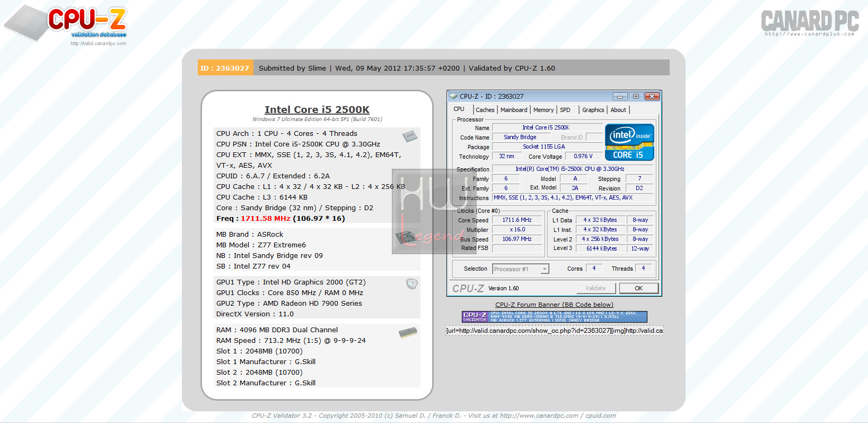Click the Level 3 cache value 6144 KBytes
Image resolution: width=868 pixels, height=423 pixels.
coord(601,248)
